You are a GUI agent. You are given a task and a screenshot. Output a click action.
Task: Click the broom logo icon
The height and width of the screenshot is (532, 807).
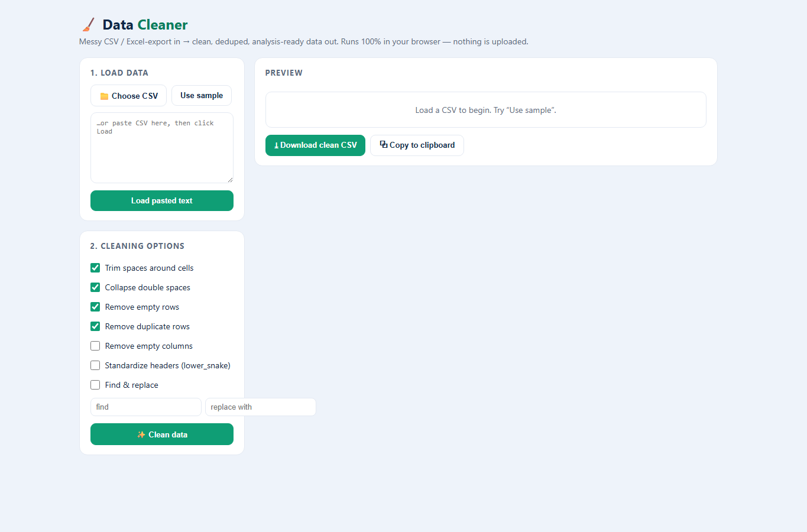[x=88, y=25]
